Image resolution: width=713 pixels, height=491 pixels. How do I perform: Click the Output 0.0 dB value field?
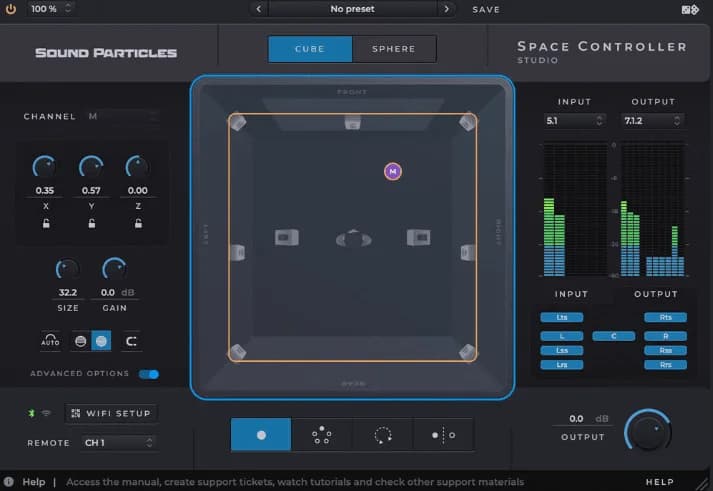[x=582, y=419]
